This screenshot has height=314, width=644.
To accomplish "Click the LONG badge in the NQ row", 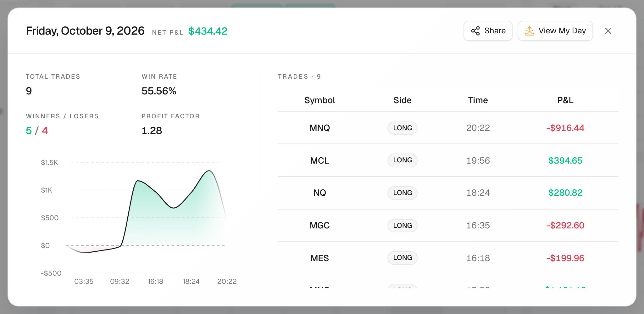I will tap(402, 193).
